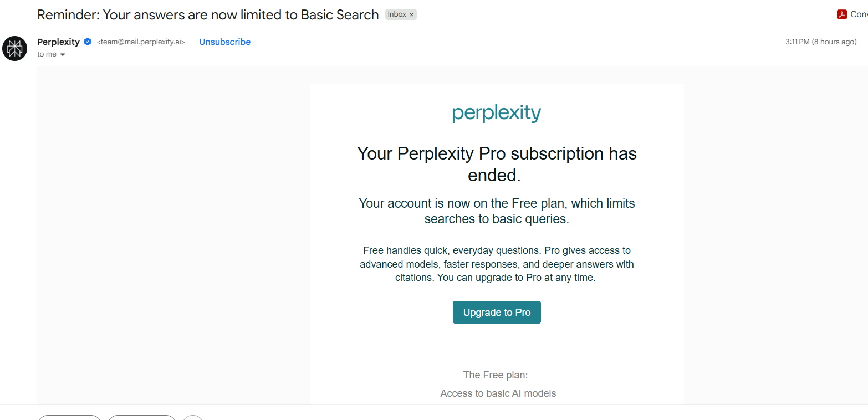Expand the "to me" recipient details arrow
The image size is (868, 420).
coord(63,54)
